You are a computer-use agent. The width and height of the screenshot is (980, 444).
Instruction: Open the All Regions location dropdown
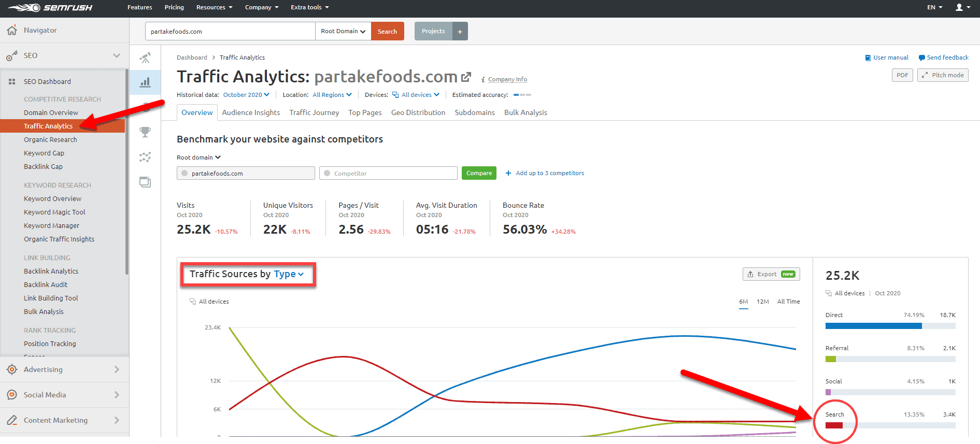332,95
